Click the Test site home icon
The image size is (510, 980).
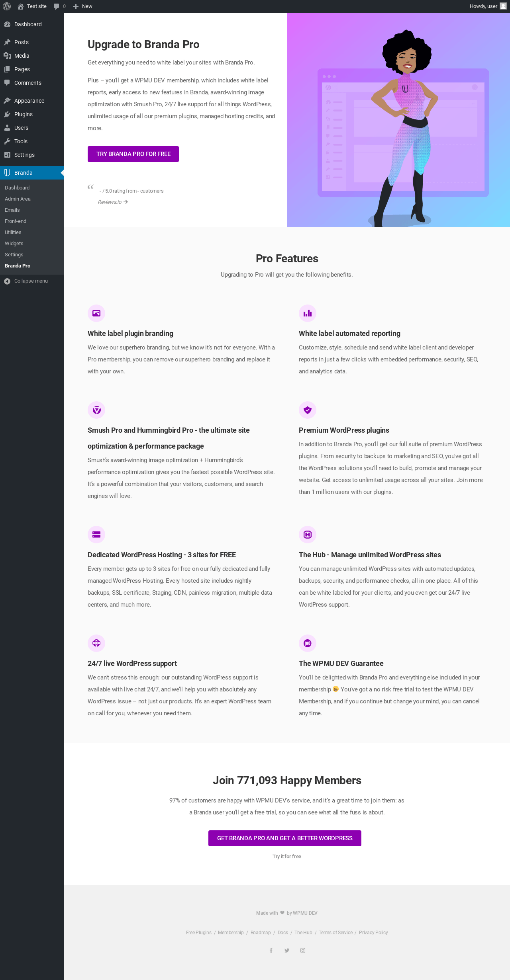coord(21,6)
